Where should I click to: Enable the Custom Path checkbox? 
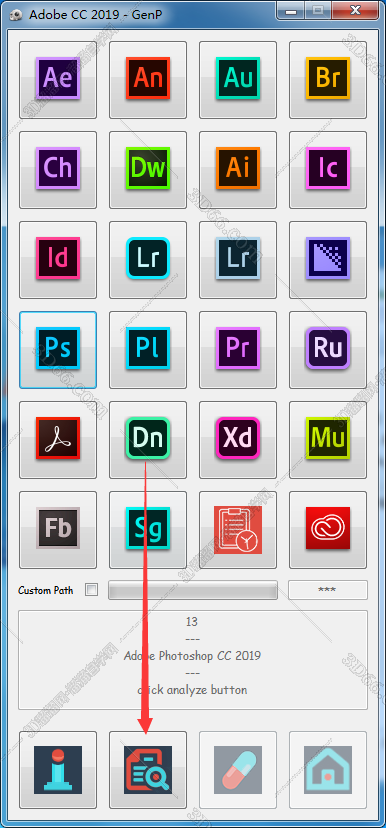click(92, 590)
